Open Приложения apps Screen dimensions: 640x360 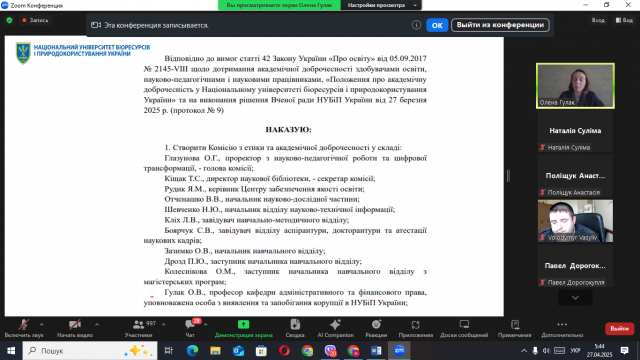tap(416, 329)
